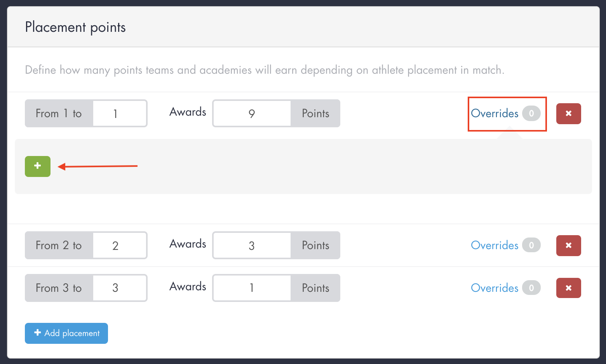Delete the first placement row via red X
The height and width of the screenshot is (364, 606).
click(x=568, y=113)
